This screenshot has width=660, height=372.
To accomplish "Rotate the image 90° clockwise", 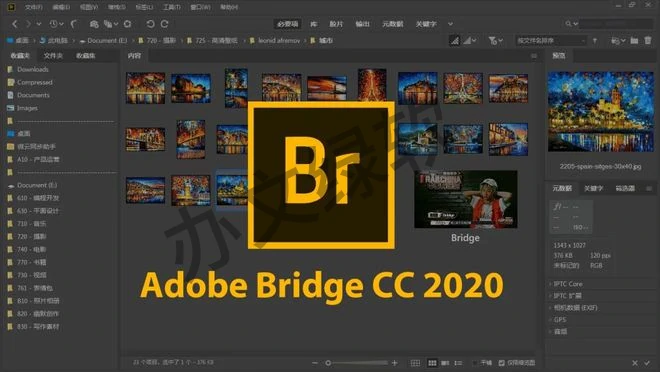I will click(x=165, y=24).
